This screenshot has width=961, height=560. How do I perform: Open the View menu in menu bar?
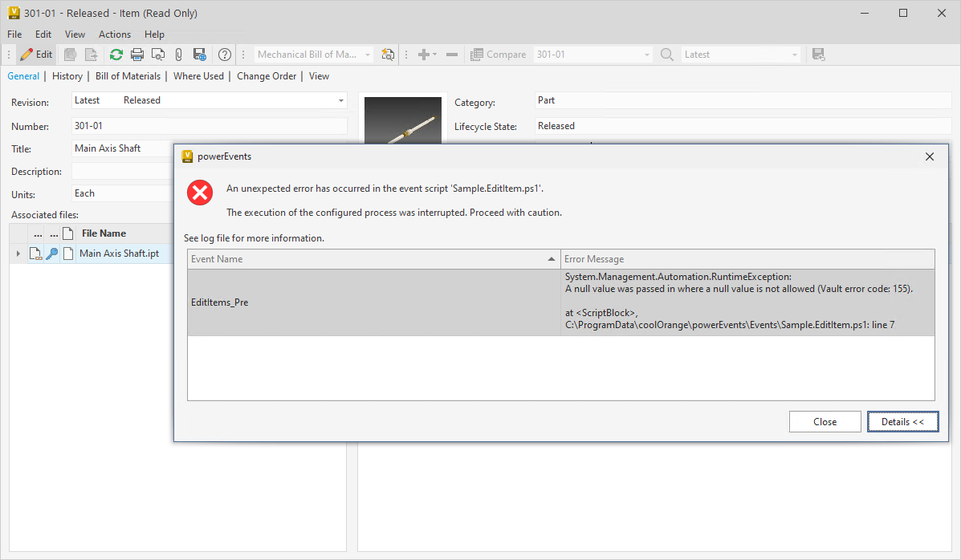[x=75, y=34]
